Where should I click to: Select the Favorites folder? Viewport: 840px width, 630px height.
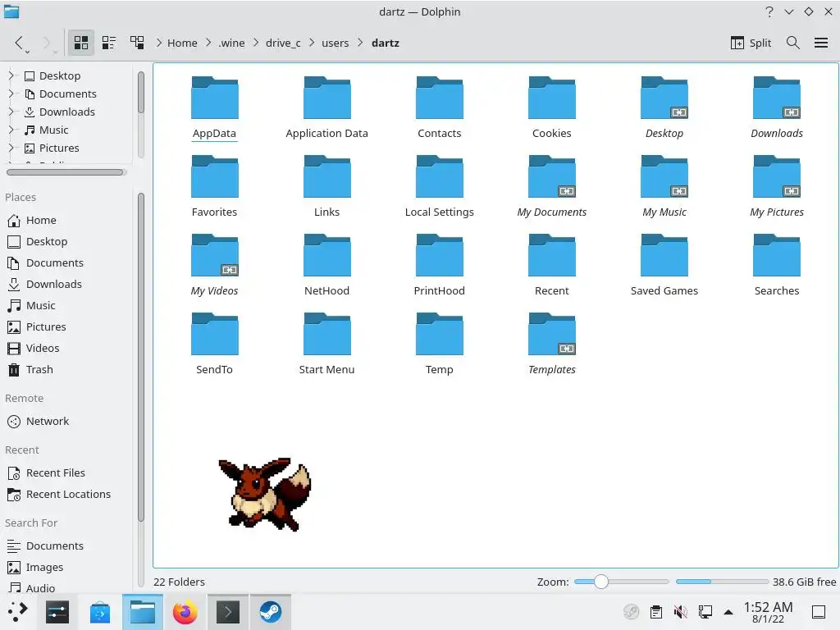coord(214,186)
